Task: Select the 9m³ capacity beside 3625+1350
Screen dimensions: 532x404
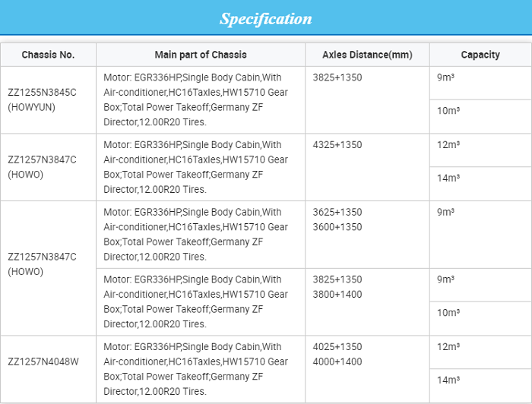Action: (x=445, y=213)
